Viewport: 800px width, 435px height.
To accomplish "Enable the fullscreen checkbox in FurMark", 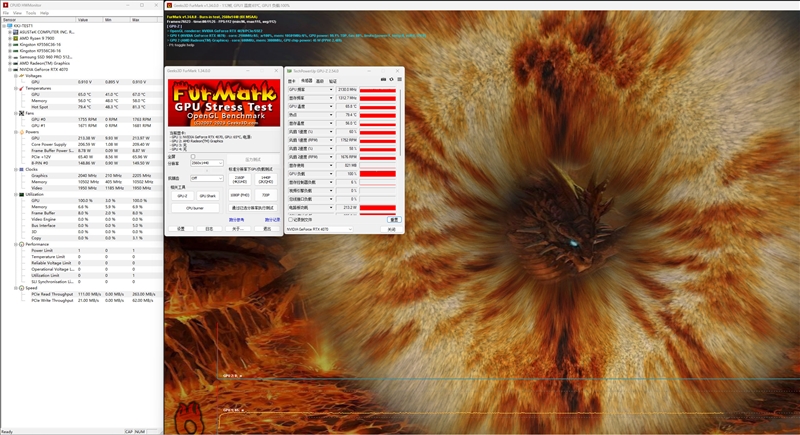I will (x=193, y=157).
